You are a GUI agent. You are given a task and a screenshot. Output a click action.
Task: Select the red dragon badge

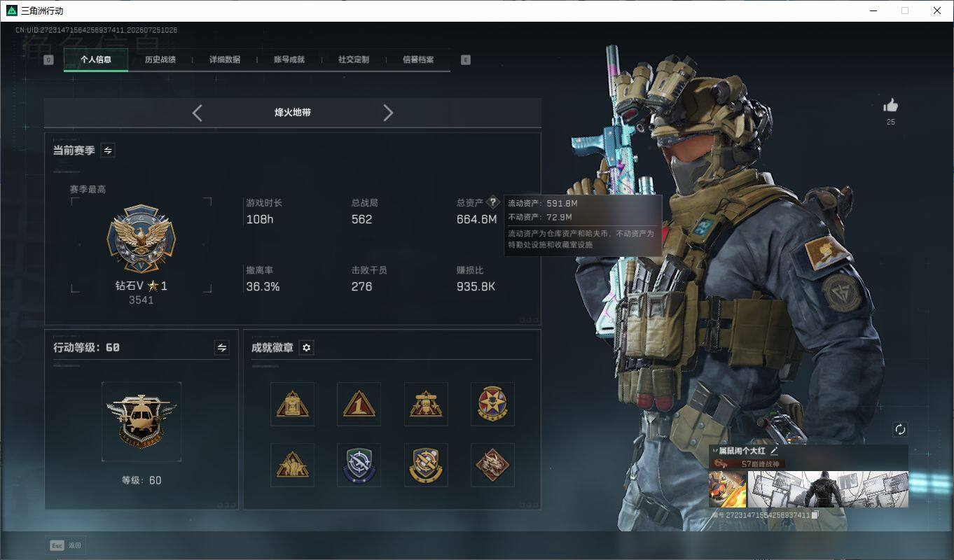[x=492, y=465]
